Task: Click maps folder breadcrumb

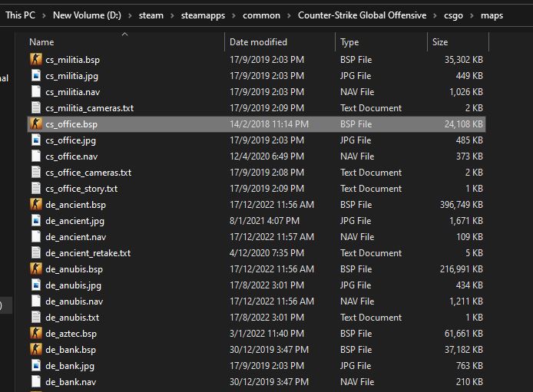Action: (x=492, y=15)
